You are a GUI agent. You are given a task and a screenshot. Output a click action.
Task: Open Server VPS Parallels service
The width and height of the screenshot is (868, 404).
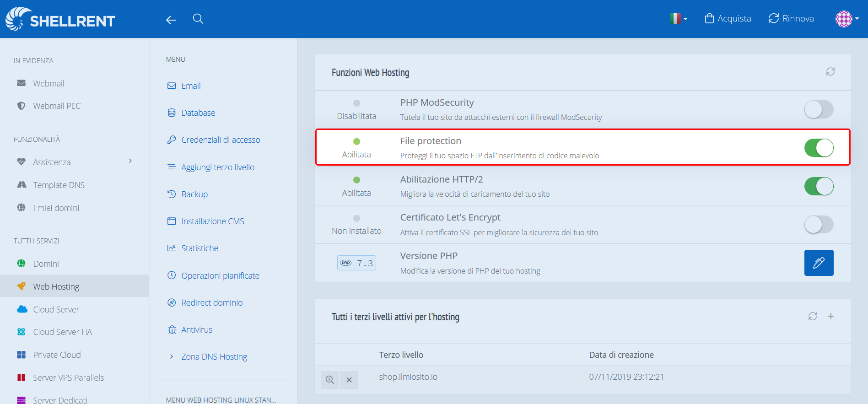tap(68, 377)
